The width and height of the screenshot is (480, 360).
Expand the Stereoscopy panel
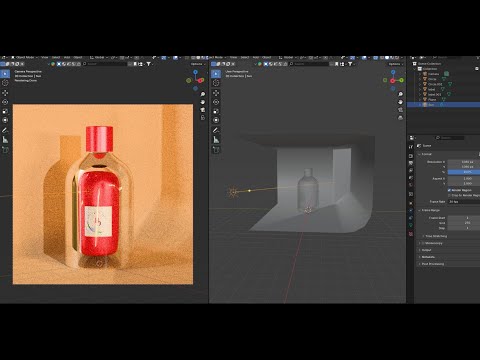point(419,243)
